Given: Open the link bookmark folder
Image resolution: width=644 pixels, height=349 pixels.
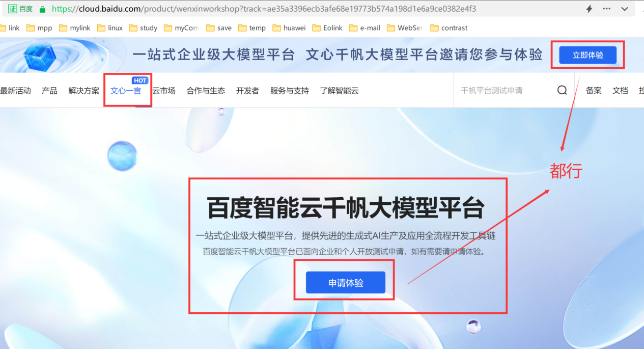Looking at the screenshot, I should (x=10, y=28).
